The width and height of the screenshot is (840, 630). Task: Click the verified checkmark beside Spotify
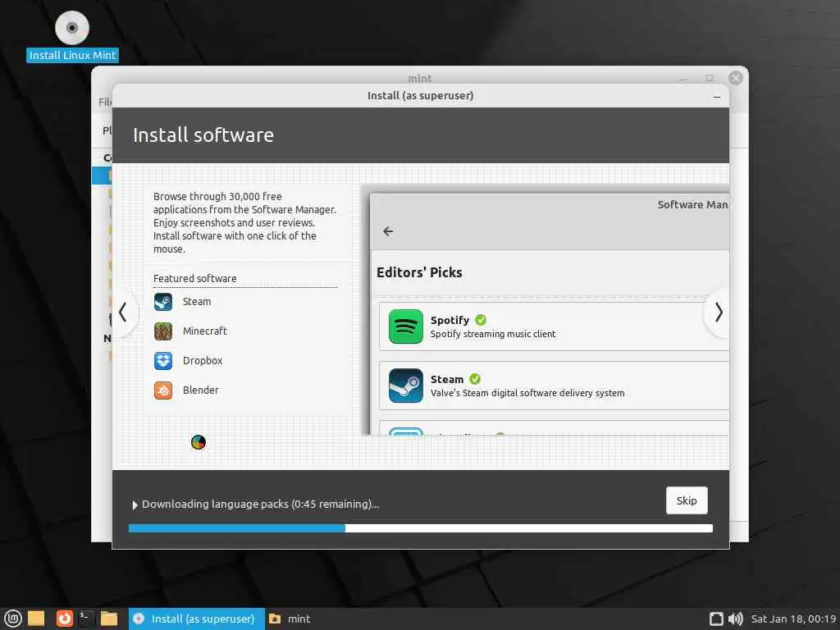tap(481, 320)
